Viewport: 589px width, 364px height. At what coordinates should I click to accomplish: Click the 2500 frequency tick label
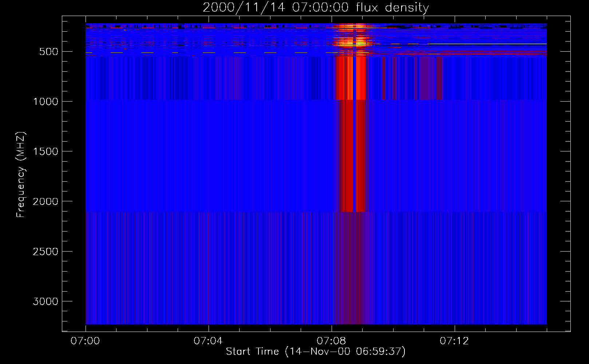click(46, 252)
